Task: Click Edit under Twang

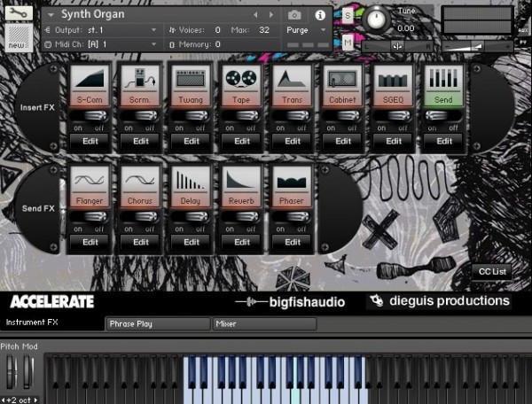Action: (x=191, y=142)
